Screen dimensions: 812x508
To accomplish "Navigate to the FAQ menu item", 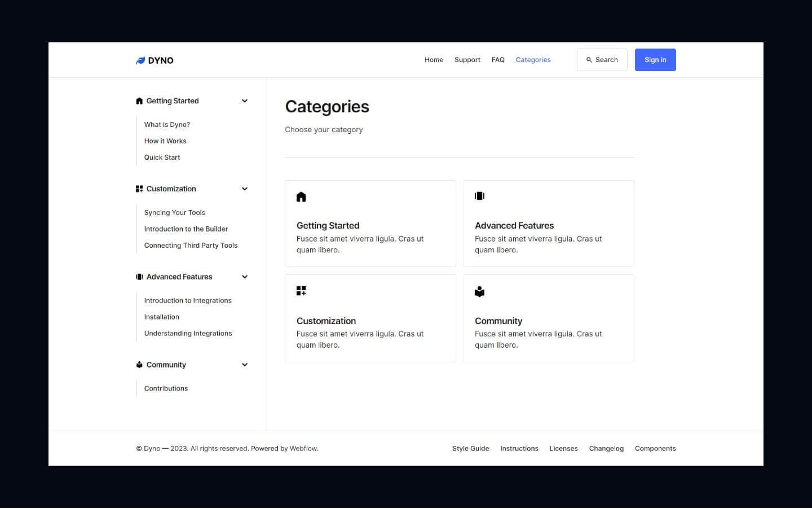I will tap(498, 59).
